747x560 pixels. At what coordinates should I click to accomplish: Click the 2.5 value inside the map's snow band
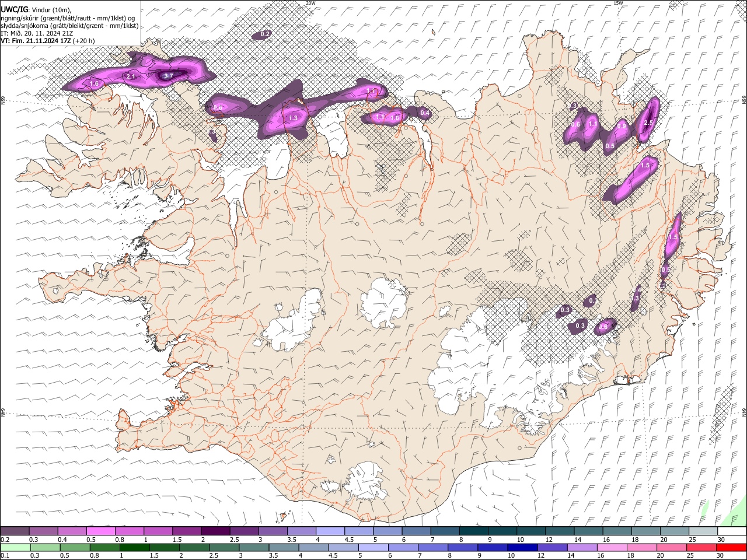(648, 123)
